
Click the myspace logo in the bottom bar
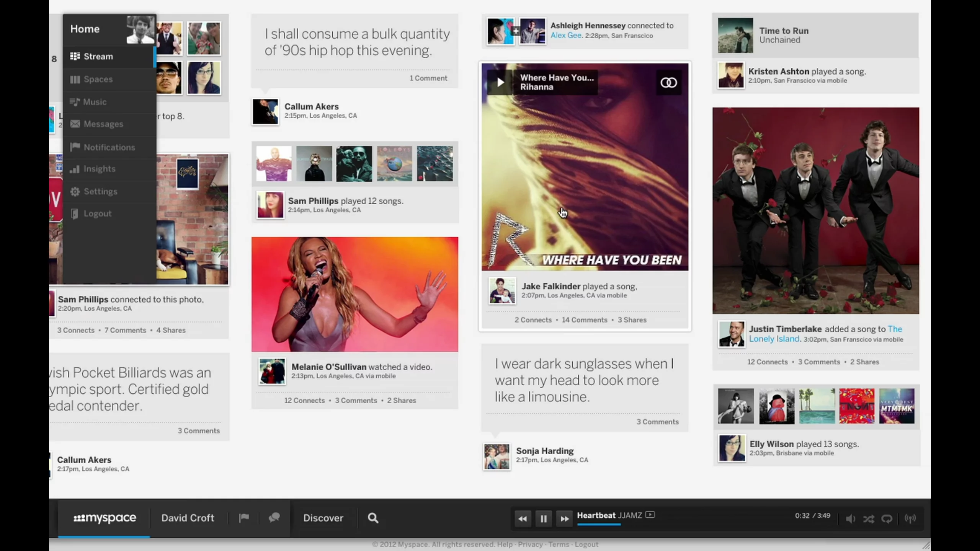pos(104,518)
